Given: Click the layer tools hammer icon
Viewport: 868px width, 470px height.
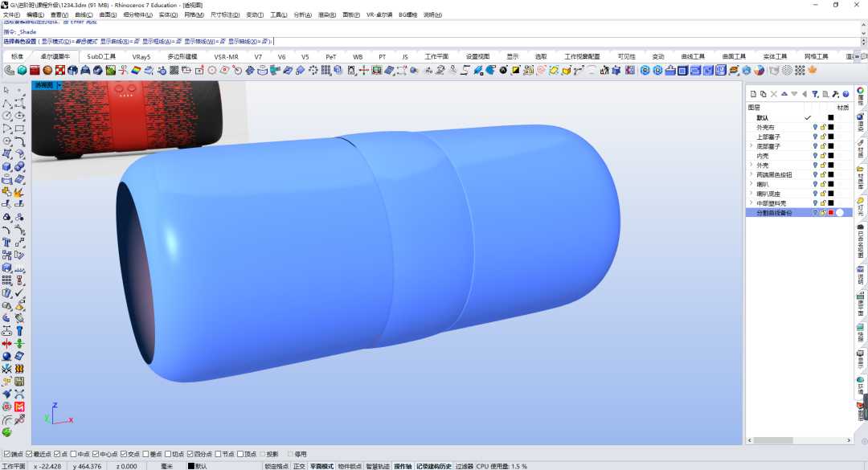Looking at the screenshot, I should pyautogui.click(x=835, y=94).
